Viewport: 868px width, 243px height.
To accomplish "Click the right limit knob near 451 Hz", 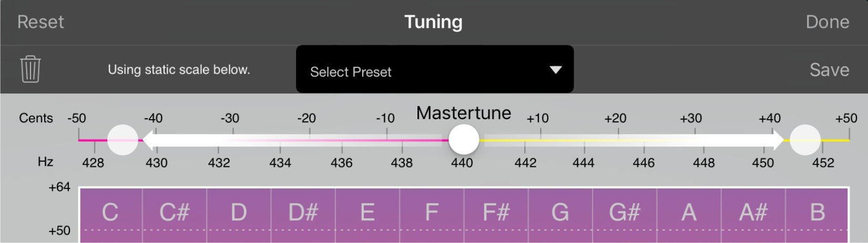I will tap(805, 140).
